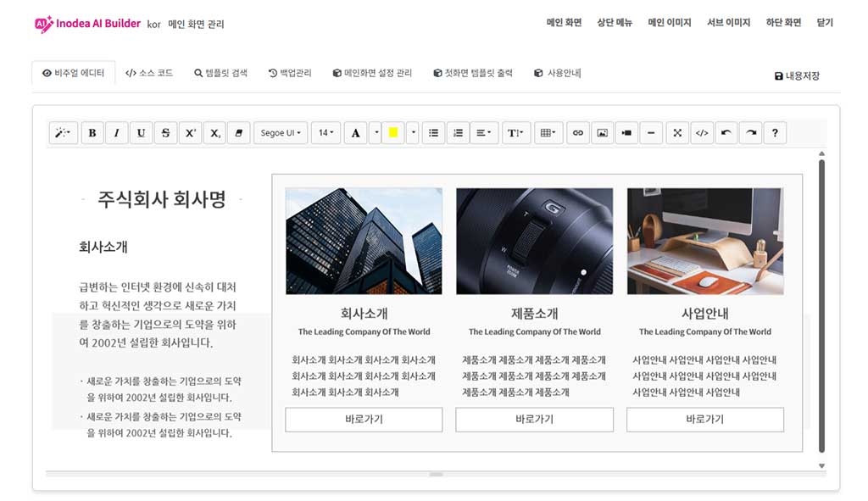This screenshot has width=868, height=501.
Task: Insert a hyperlink with link icon
Action: pyautogui.click(x=578, y=133)
